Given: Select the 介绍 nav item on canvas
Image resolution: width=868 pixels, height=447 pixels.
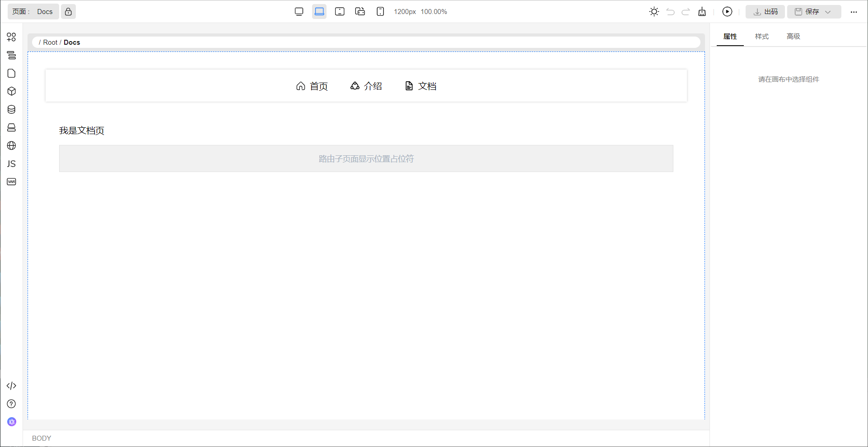Looking at the screenshot, I should point(366,86).
